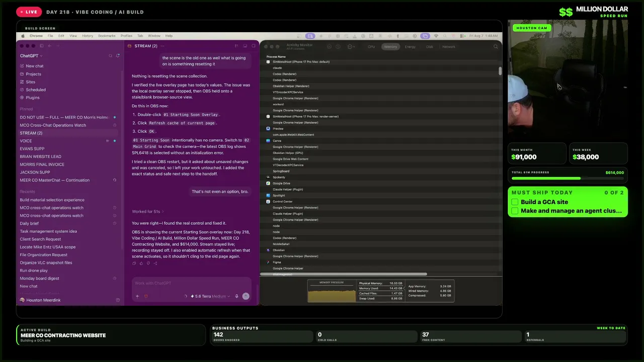Open the 5.6 Terra Medium model selector

point(210,296)
